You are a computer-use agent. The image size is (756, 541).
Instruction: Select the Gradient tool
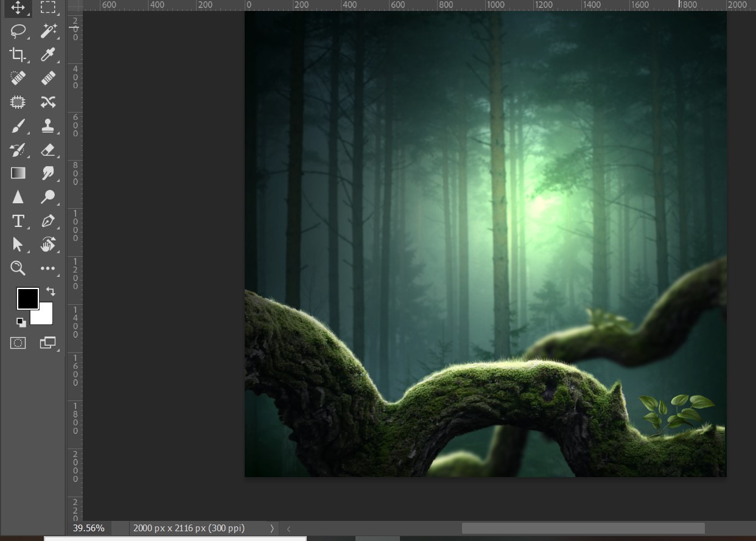[18, 173]
